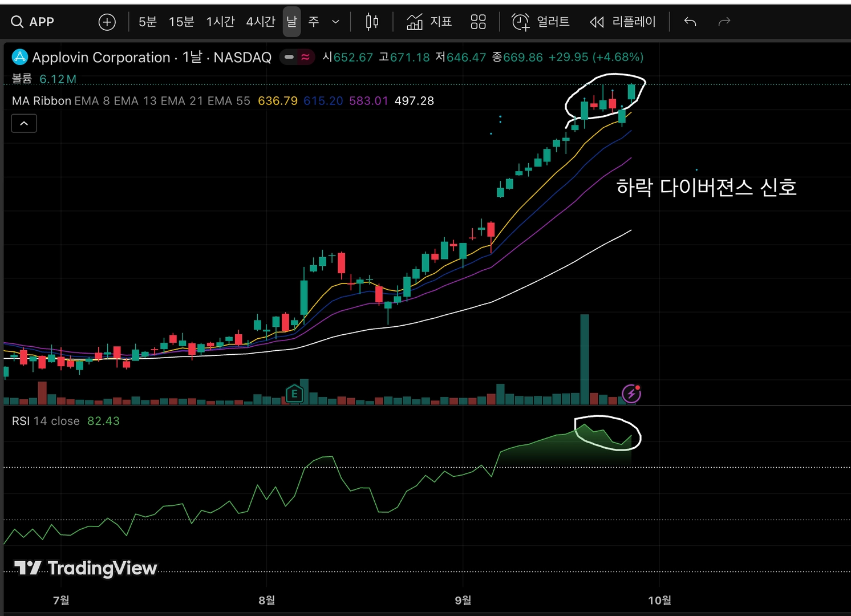Select the 날 daily timeframe

291,22
